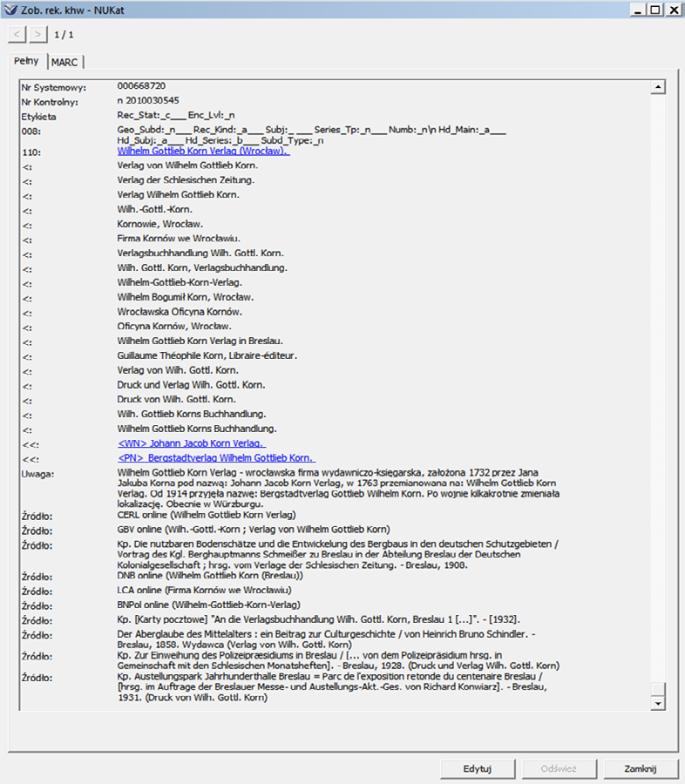
Task: Switch to the Pełny tab
Action: pos(26,61)
